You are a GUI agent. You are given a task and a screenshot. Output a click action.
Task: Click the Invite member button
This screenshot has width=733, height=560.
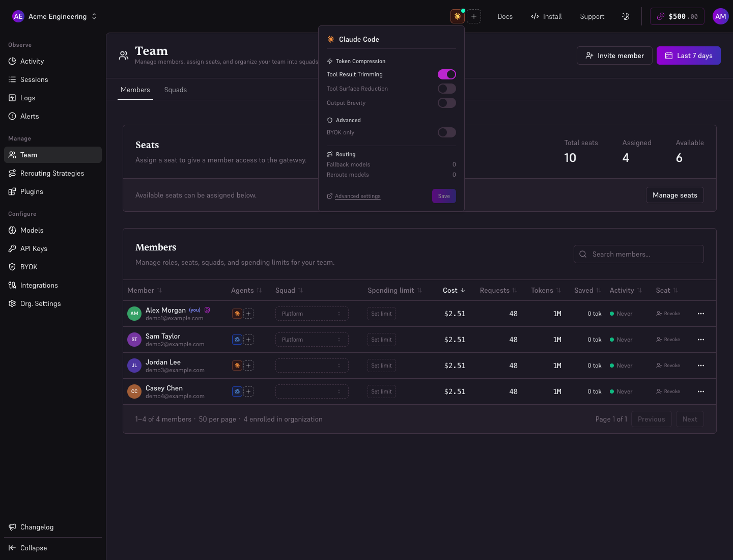click(x=614, y=55)
